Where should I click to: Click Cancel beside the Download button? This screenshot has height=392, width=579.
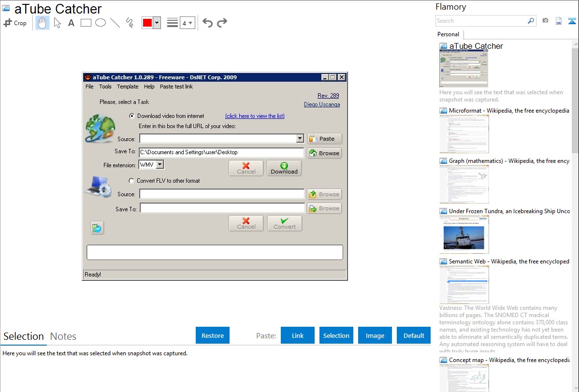click(x=246, y=168)
